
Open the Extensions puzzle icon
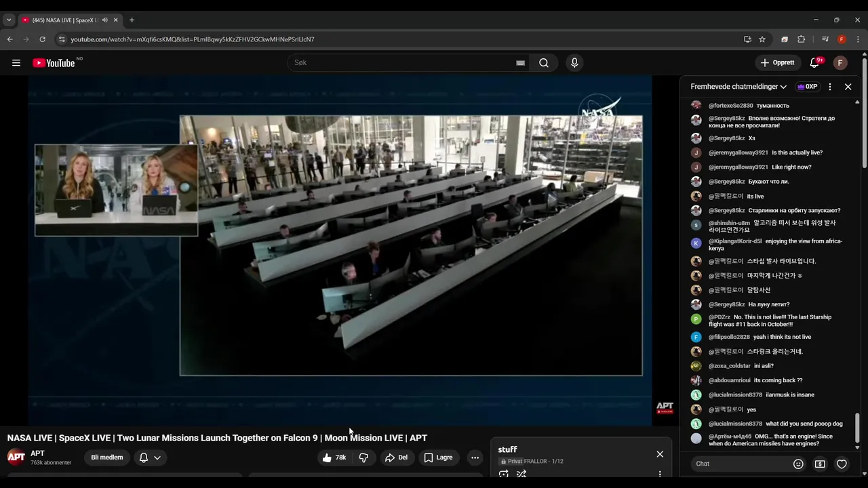801,39
